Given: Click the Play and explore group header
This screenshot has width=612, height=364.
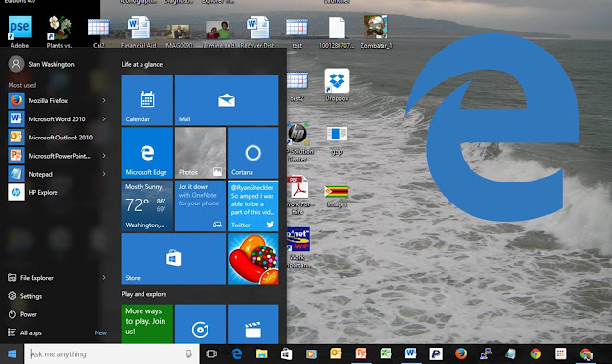Looking at the screenshot, I should click(x=144, y=294).
